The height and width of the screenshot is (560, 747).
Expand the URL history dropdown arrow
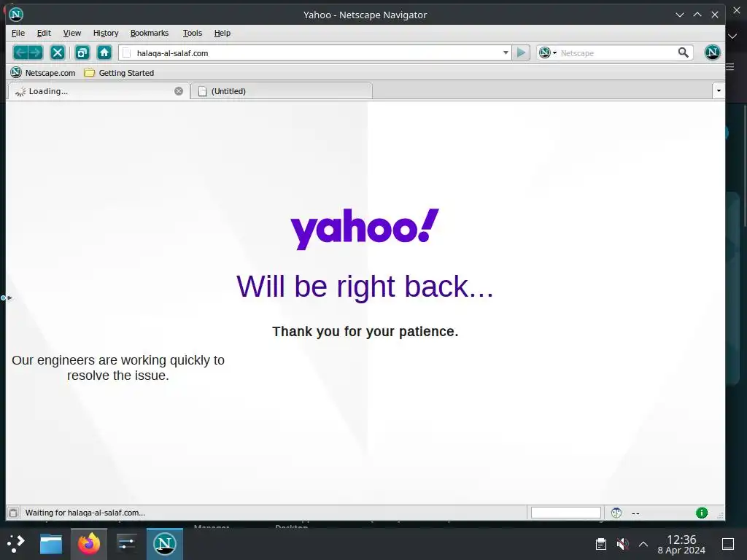(x=506, y=52)
